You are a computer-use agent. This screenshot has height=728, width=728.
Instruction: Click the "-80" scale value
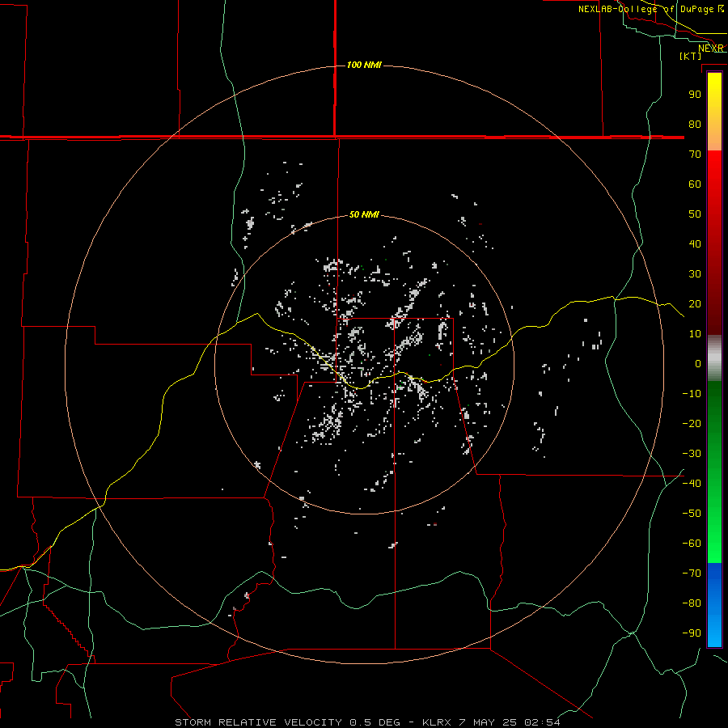pos(692,603)
